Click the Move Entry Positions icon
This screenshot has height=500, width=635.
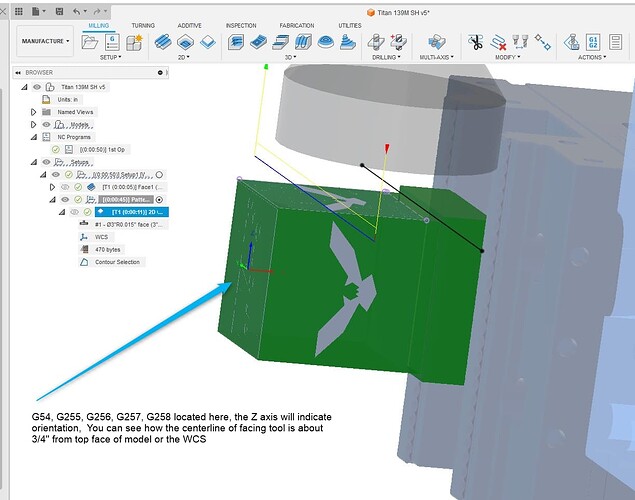click(542, 42)
